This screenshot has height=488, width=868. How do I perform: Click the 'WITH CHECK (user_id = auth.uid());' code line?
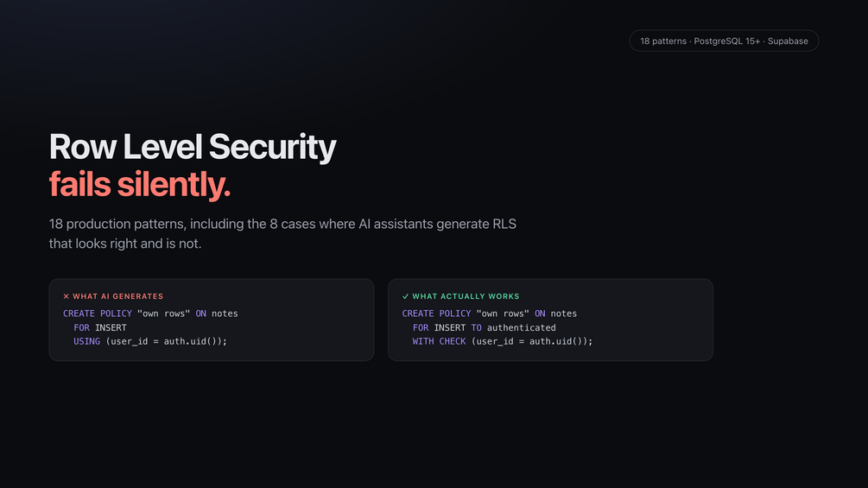click(x=502, y=341)
